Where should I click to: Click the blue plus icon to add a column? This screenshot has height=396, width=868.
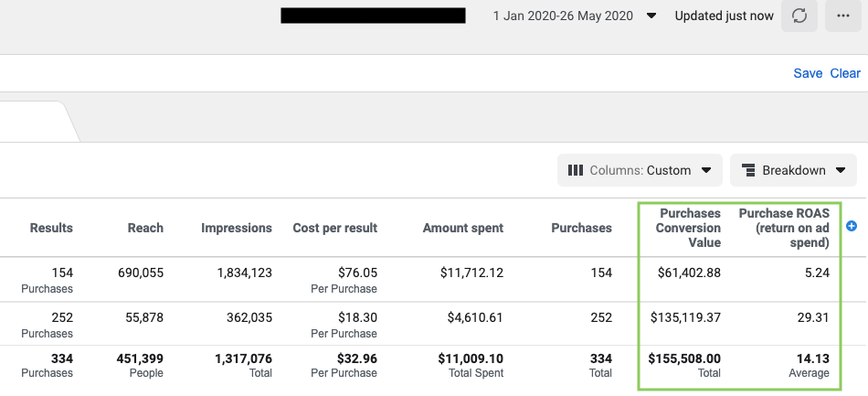tap(852, 226)
